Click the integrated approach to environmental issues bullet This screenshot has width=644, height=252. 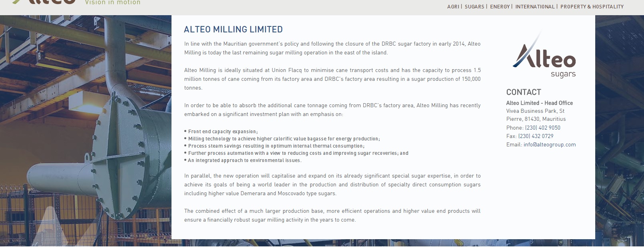[x=245, y=160]
